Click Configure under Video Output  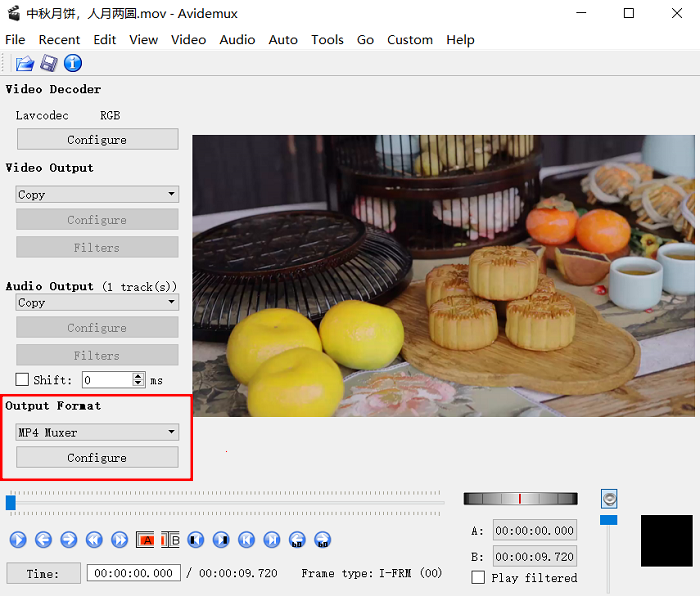(x=97, y=219)
